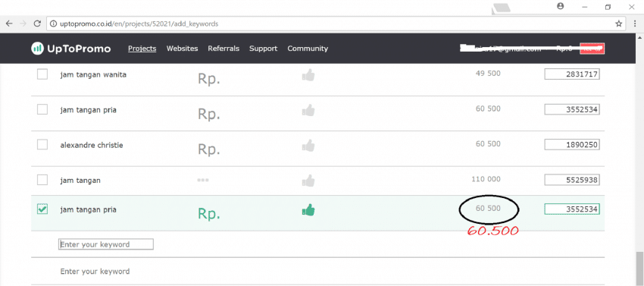Screen dimensions: 644x286
Task: Click the boxed Enter your keyword field
Action: click(x=106, y=244)
